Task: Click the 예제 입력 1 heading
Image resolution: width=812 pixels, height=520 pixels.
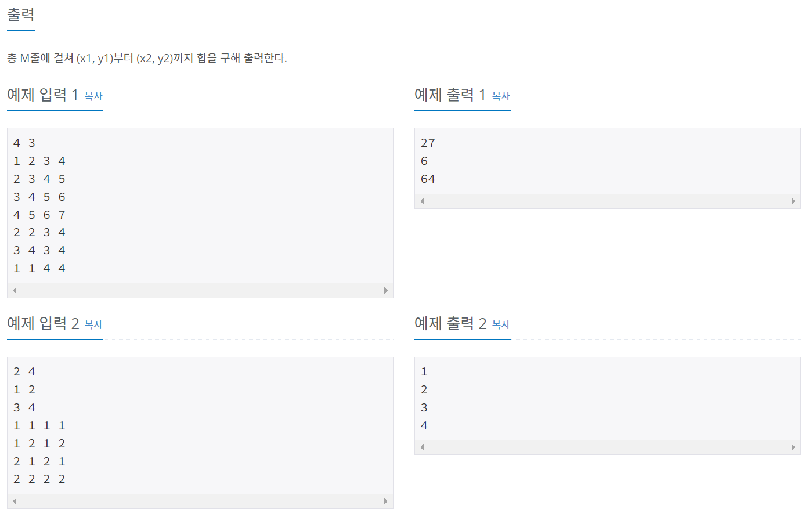Action: click(41, 94)
